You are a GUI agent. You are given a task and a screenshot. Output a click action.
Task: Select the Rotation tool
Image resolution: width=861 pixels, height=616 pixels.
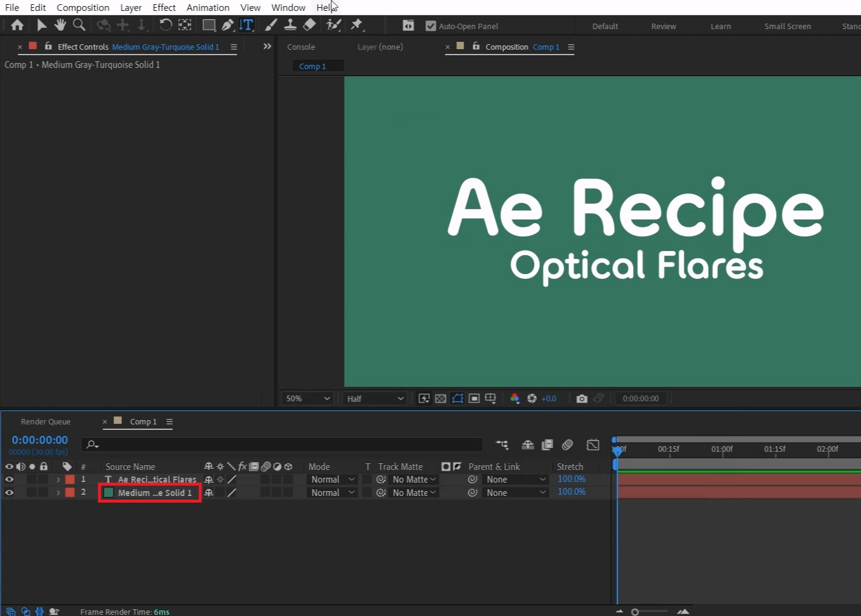165,25
